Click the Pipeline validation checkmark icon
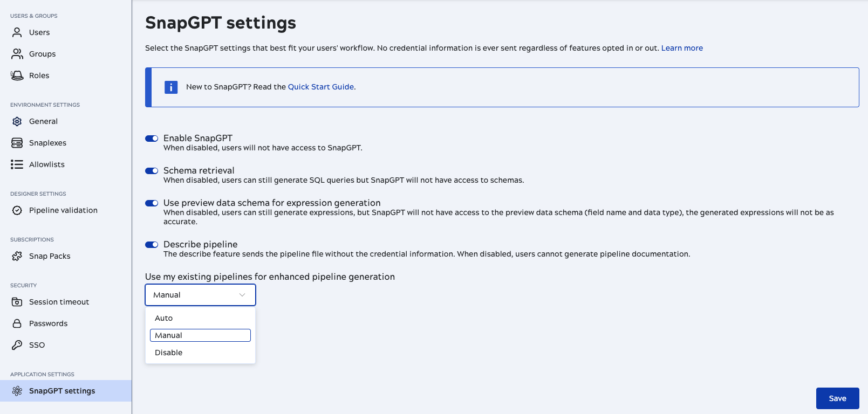 tap(17, 210)
